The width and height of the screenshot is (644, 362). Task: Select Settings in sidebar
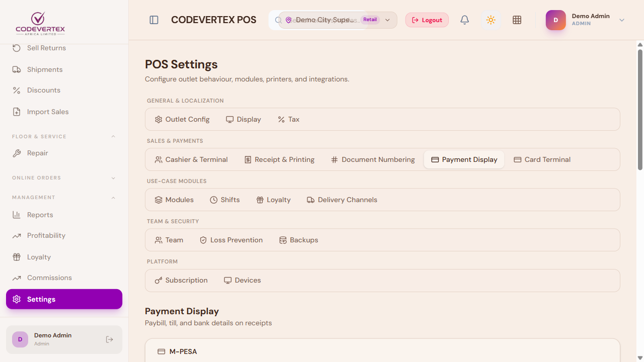(x=64, y=299)
